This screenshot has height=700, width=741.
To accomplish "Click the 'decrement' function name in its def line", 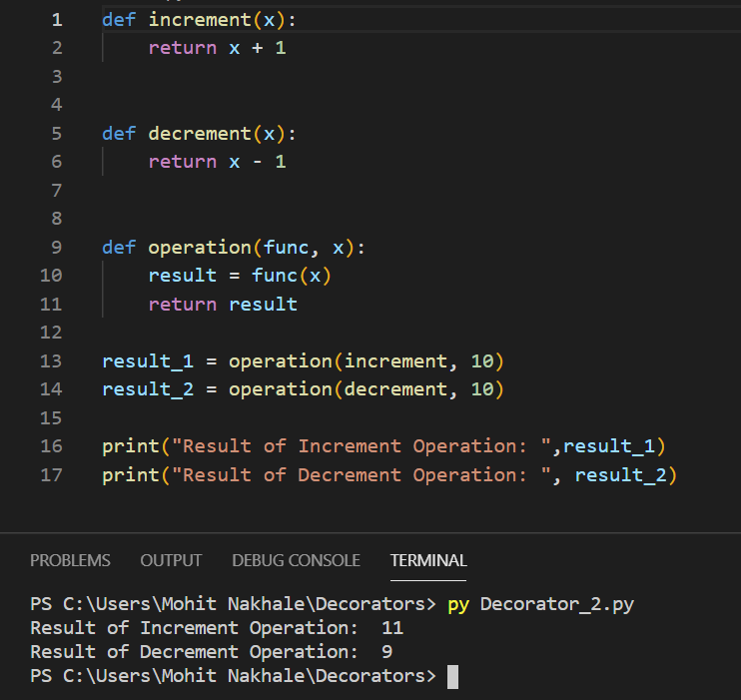I will tap(200, 134).
